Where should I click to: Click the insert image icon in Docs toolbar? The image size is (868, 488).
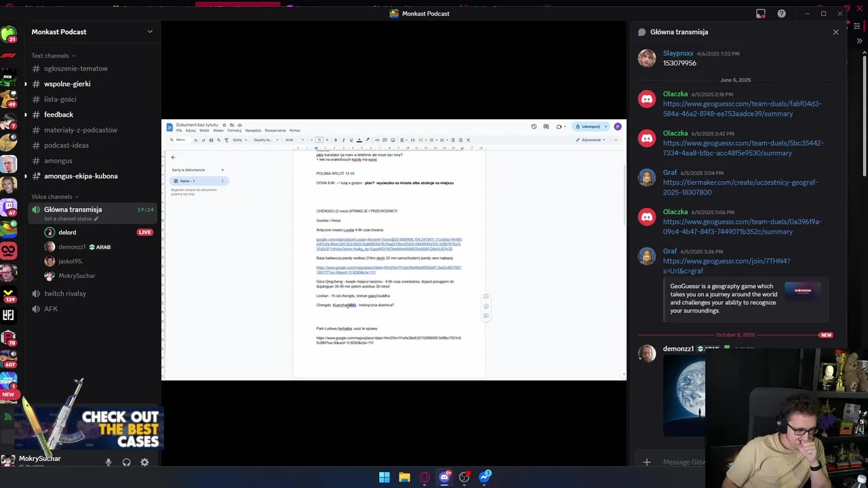393,140
